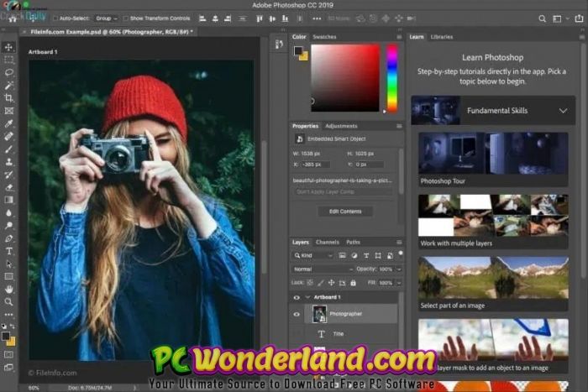
Task: Select the Frame tool
Action: tap(8, 111)
